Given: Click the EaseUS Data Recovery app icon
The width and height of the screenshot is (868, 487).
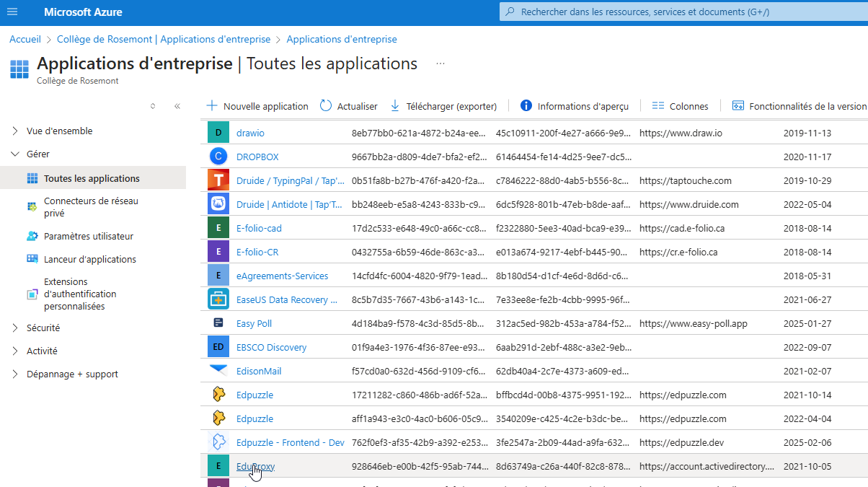Looking at the screenshot, I should (x=218, y=299).
